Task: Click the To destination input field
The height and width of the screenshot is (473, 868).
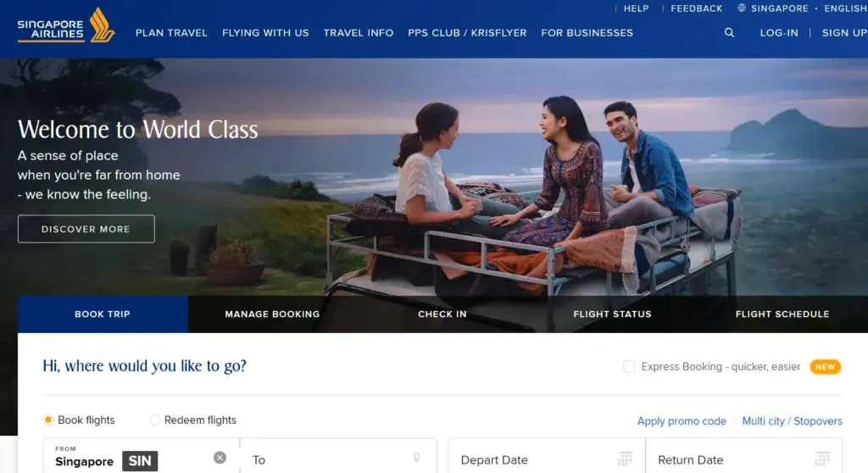Action: (x=338, y=458)
